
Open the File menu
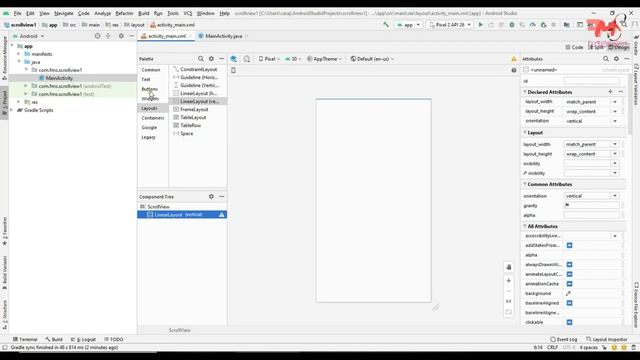(17, 13)
